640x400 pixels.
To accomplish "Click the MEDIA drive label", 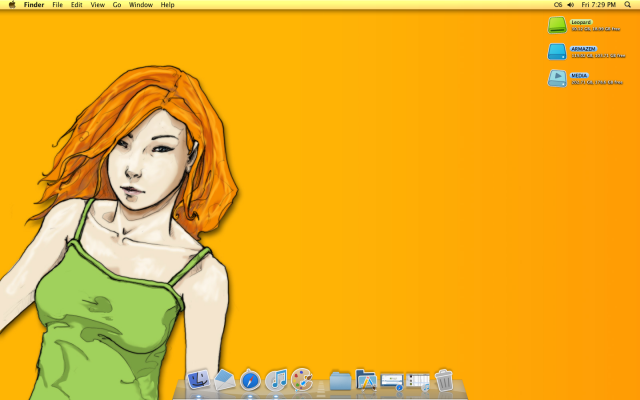I will coord(579,76).
